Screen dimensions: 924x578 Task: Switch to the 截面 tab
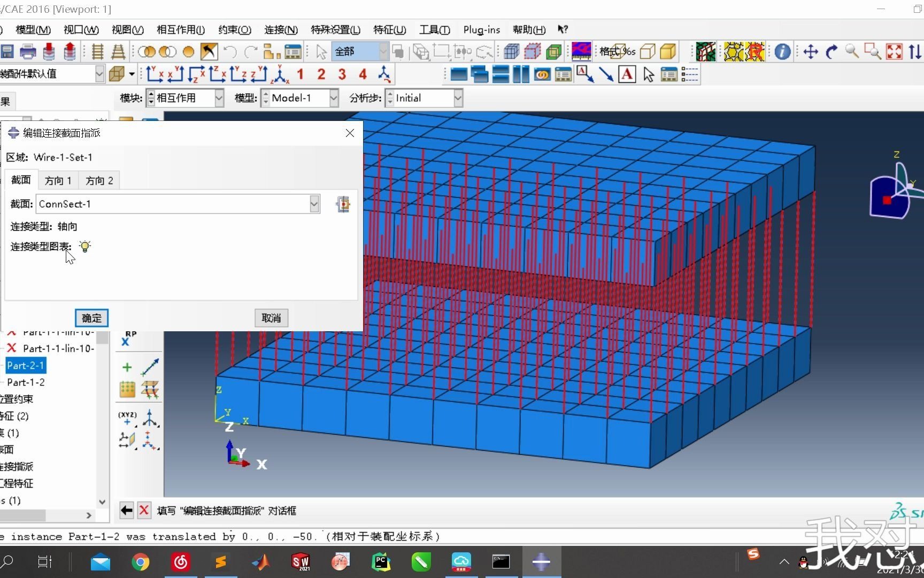tap(21, 180)
